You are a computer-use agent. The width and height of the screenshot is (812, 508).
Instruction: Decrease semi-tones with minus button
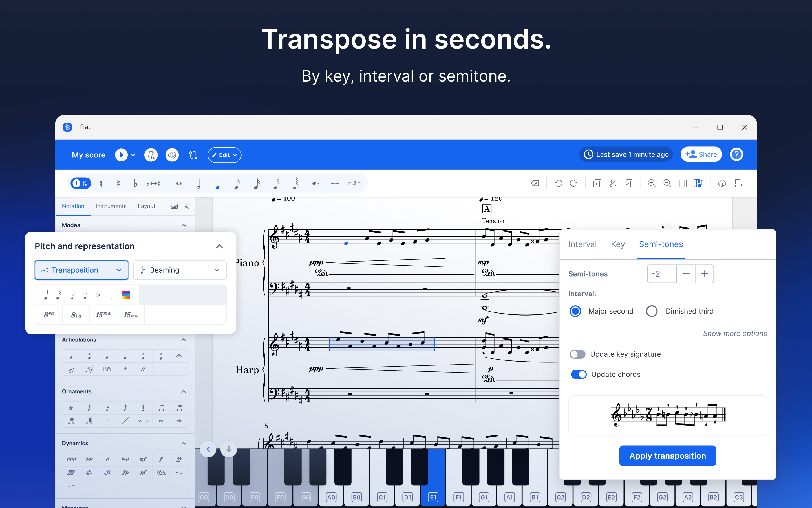pyautogui.click(x=686, y=274)
